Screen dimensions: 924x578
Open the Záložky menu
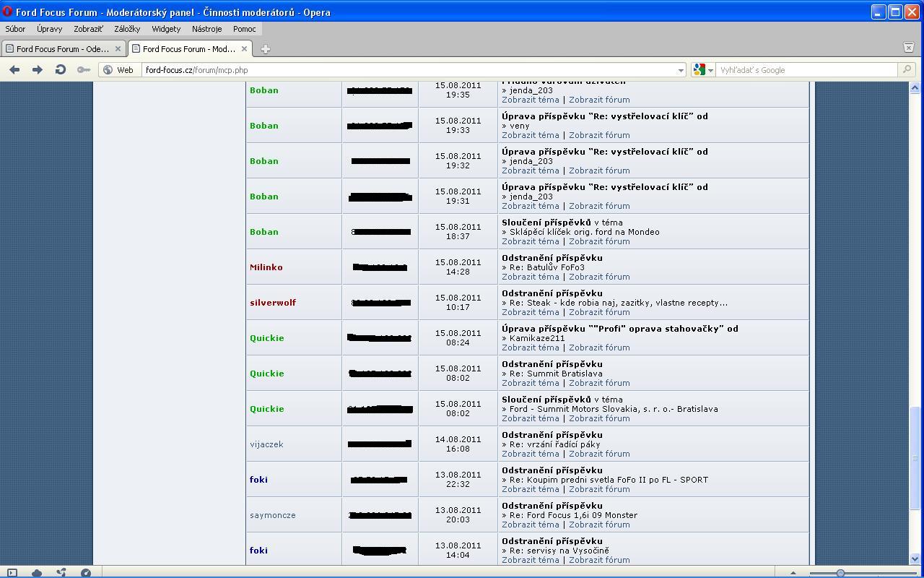pos(127,29)
